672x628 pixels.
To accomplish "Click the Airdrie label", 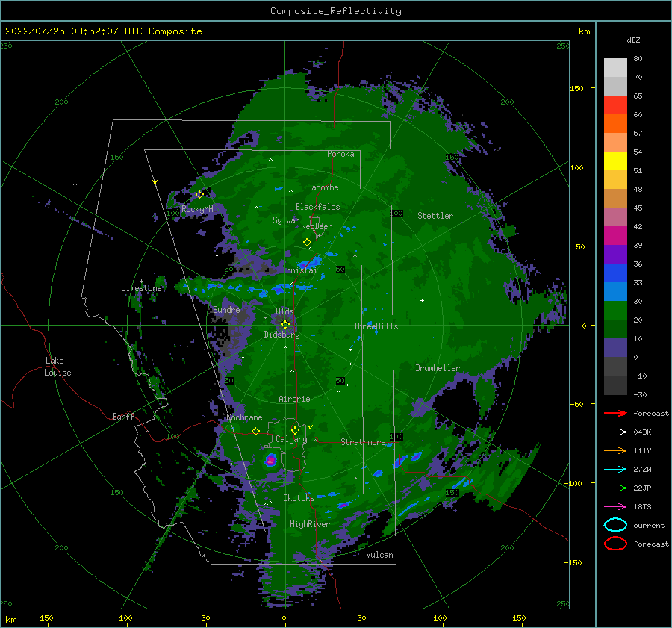I will pos(294,399).
